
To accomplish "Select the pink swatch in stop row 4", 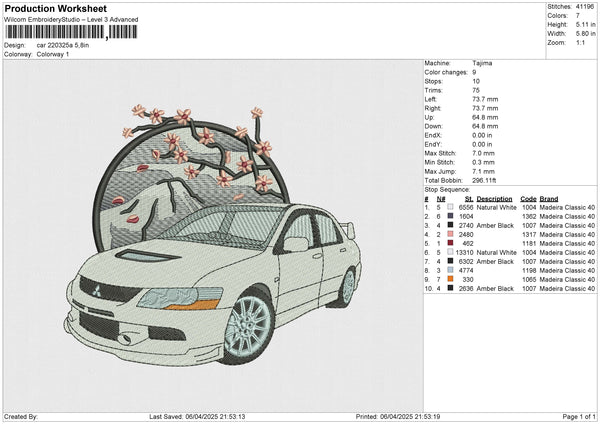I will 450,234.
